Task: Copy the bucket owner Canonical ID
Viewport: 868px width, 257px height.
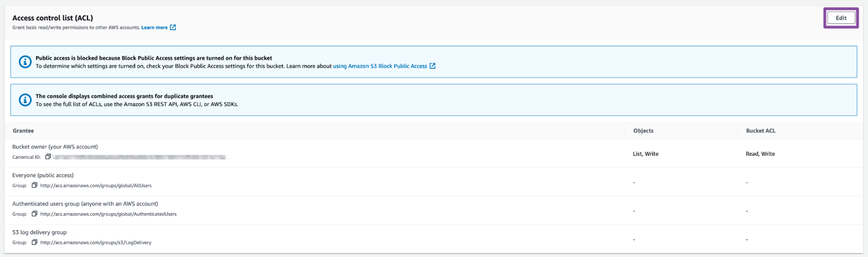Action: click(48, 157)
